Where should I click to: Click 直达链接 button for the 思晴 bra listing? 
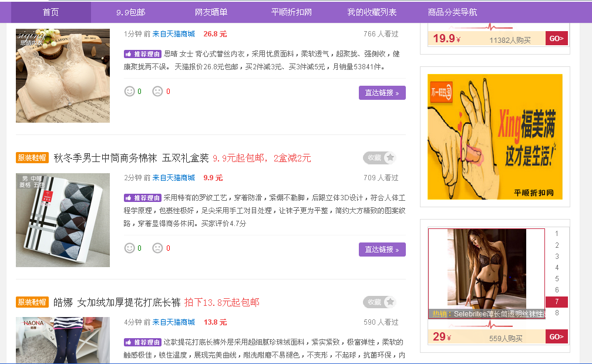point(382,93)
